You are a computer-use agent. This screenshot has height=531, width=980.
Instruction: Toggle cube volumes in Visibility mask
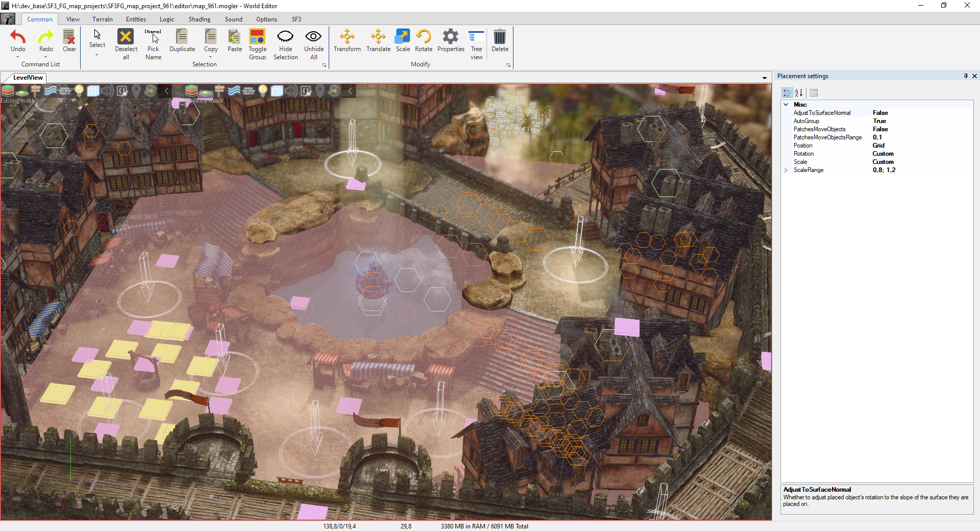(277, 91)
